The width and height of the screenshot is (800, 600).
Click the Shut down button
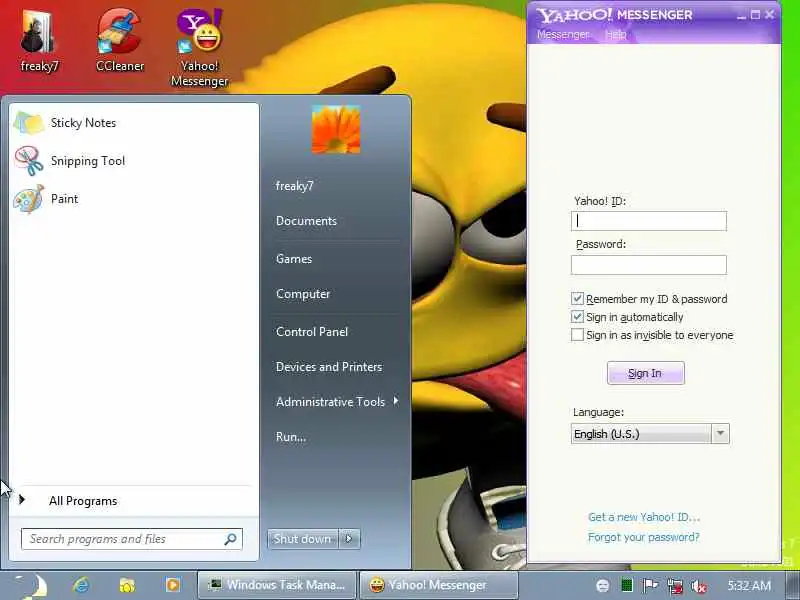(x=303, y=539)
